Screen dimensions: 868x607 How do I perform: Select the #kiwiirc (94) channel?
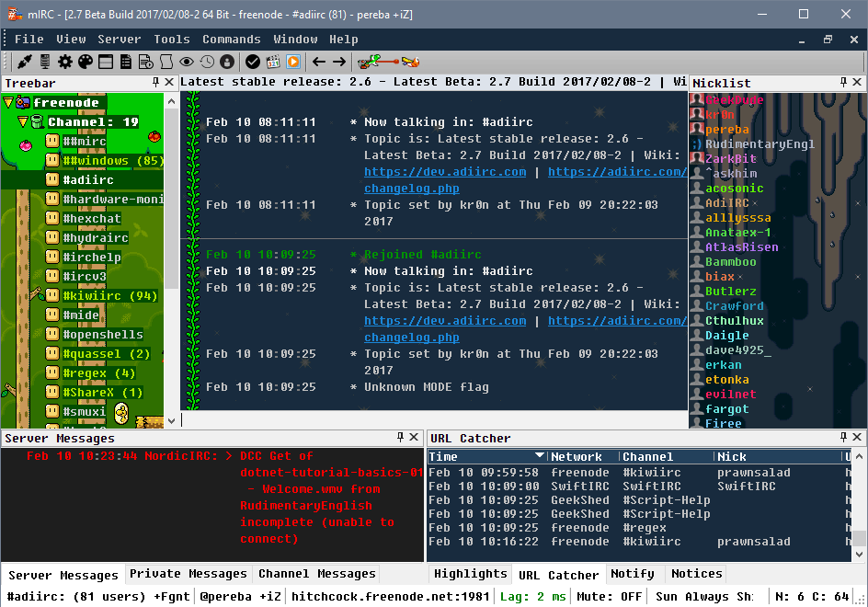tap(109, 296)
